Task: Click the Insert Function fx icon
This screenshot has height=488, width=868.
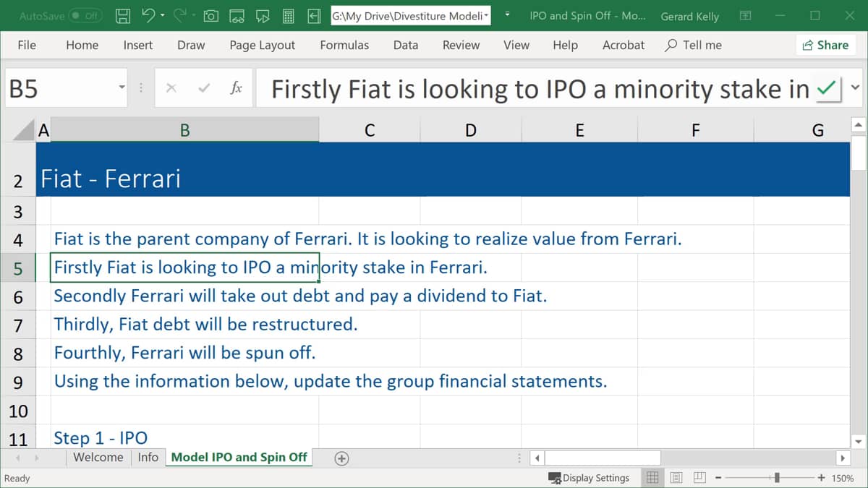Action: tap(236, 88)
